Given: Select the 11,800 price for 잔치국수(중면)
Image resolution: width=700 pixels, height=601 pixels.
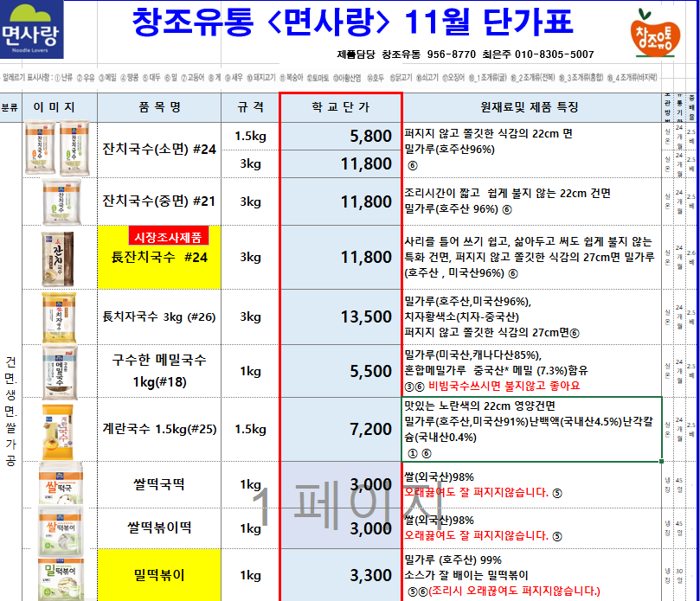Looking at the screenshot, I should (341, 201).
